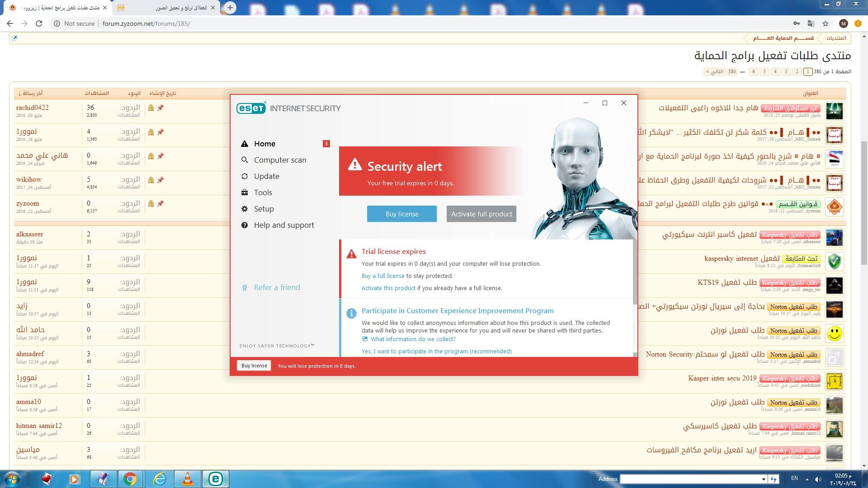This screenshot has height=488, width=868.
Task: Click the Buy a full license link
Action: click(x=383, y=276)
